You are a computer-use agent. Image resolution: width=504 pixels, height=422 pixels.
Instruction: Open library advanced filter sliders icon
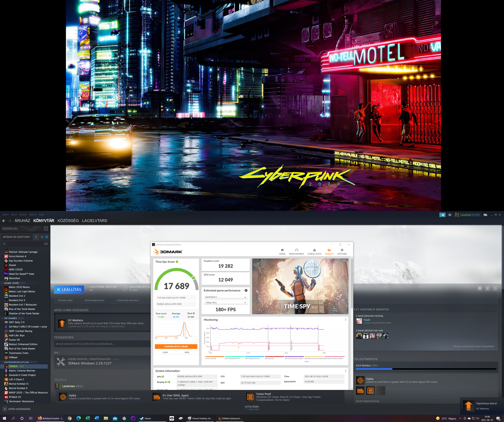coord(46,244)
